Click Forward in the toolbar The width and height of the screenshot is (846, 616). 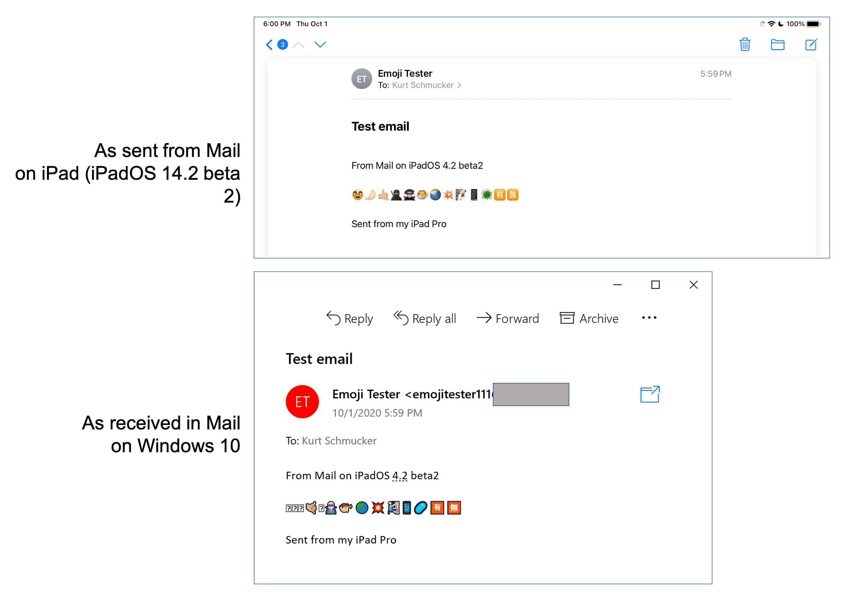(508, 318)
